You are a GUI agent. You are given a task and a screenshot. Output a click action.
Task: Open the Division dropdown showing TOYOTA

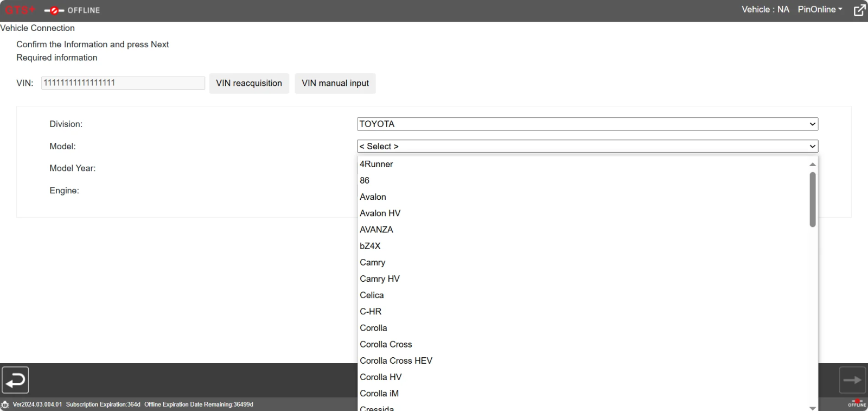[x=587, y=124]
